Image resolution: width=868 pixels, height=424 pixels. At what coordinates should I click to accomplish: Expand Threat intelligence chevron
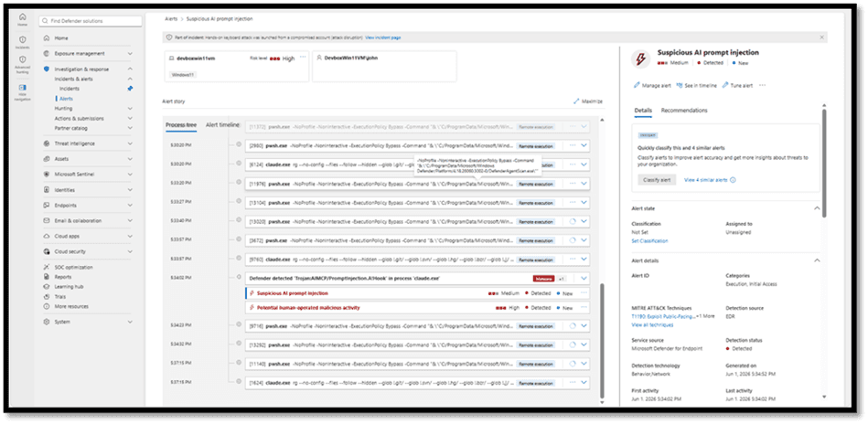coord(130,143)
